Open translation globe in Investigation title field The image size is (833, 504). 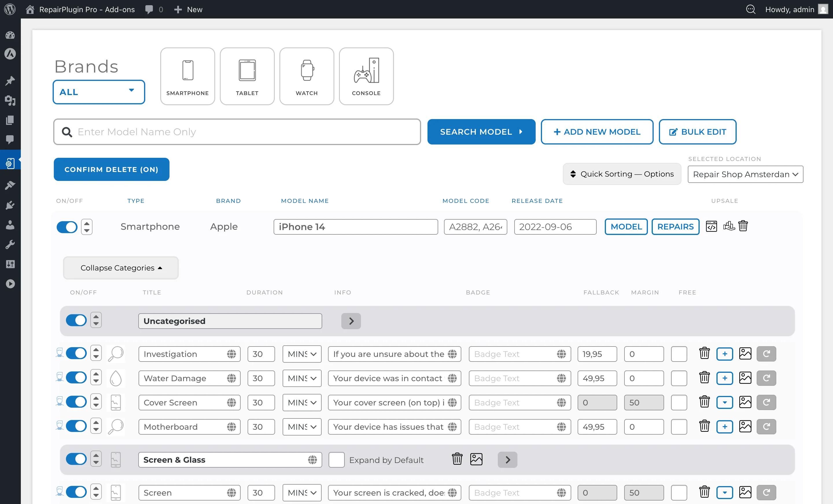[231, 354]
